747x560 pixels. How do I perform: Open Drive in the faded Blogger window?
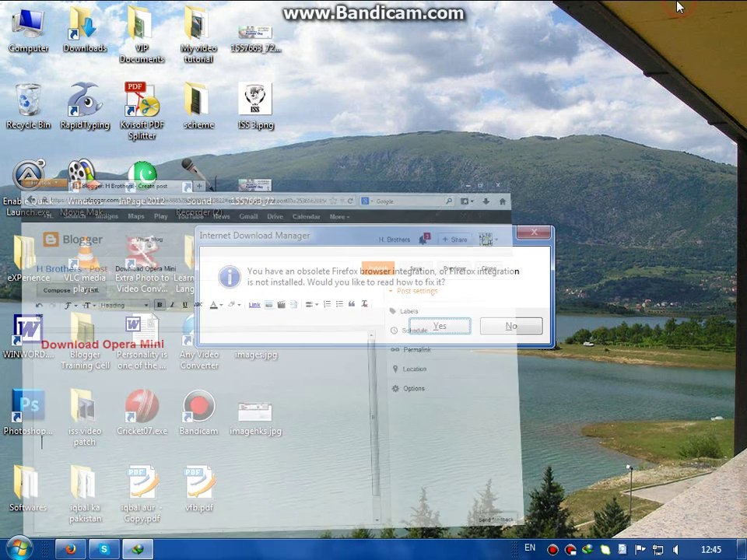(x=275, y=217)
